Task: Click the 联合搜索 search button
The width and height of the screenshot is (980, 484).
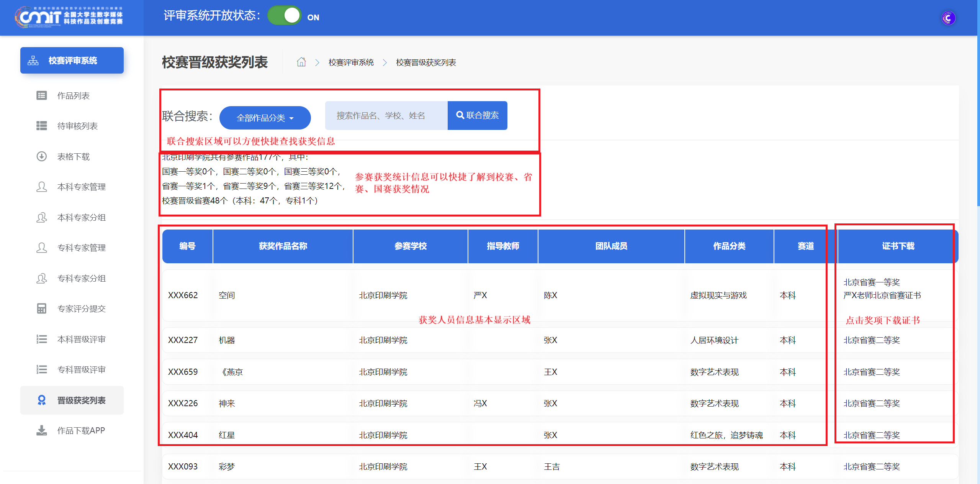Action: (x=477, y=115)
